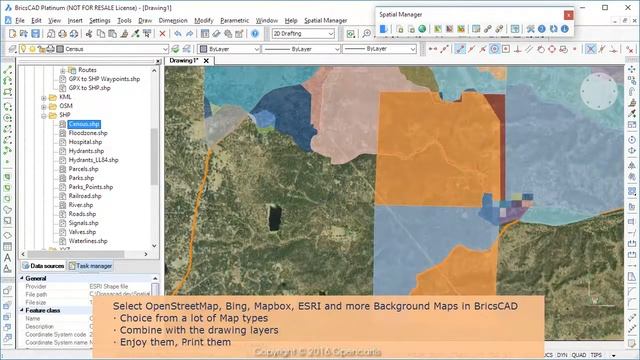Toggle the highlighted center snap circle button

[494, 49]
